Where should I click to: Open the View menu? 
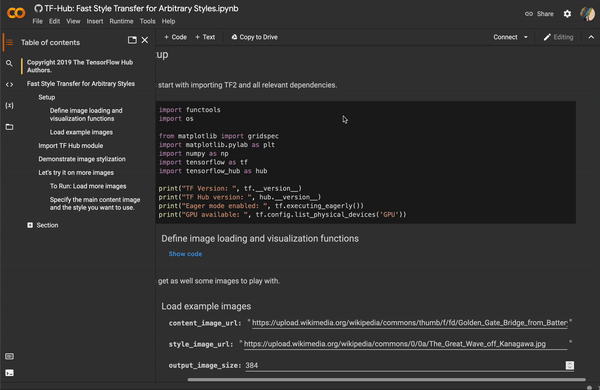(x=73, y=21)
